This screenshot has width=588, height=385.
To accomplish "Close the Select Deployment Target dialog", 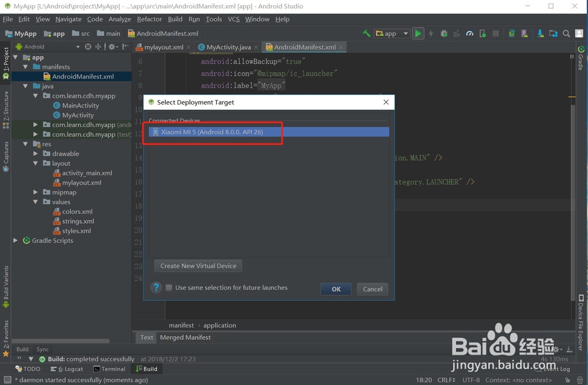I will (x=386, y=102).
